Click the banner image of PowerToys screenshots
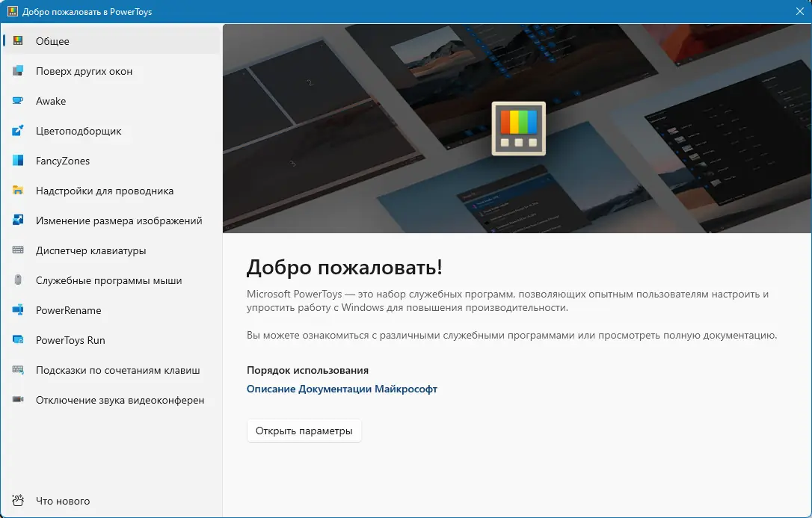812x518 pixels. tap(517, 129)
